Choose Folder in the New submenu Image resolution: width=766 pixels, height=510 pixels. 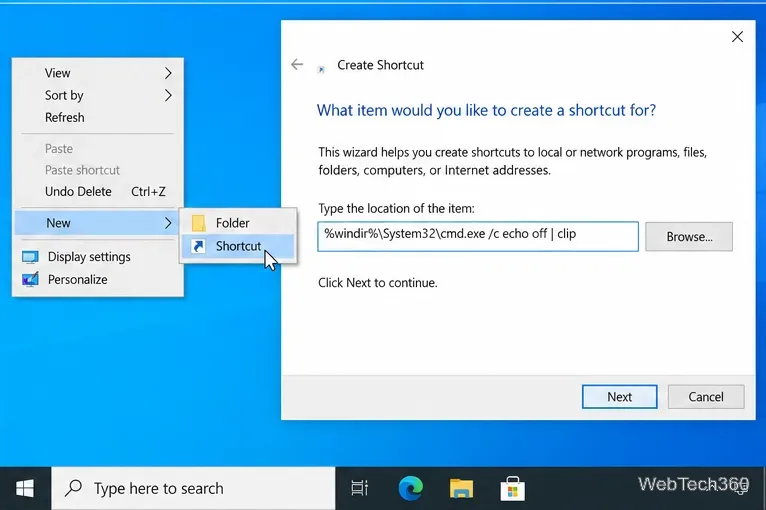238,223
